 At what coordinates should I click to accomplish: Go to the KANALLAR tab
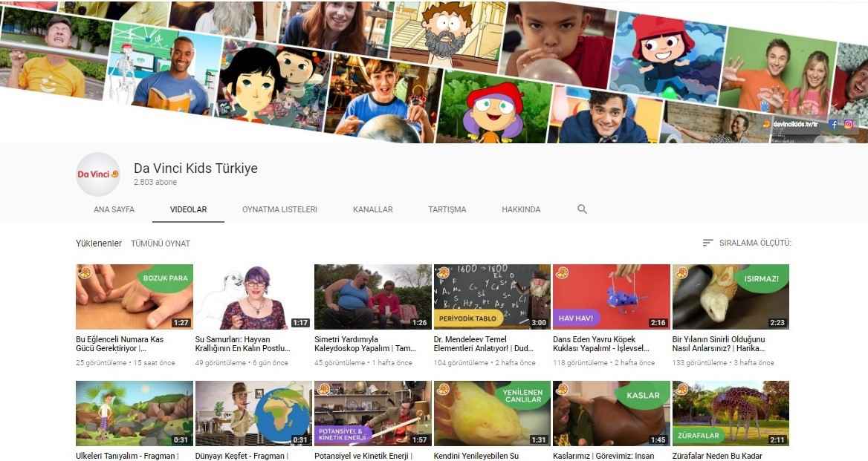click(372, 209)
